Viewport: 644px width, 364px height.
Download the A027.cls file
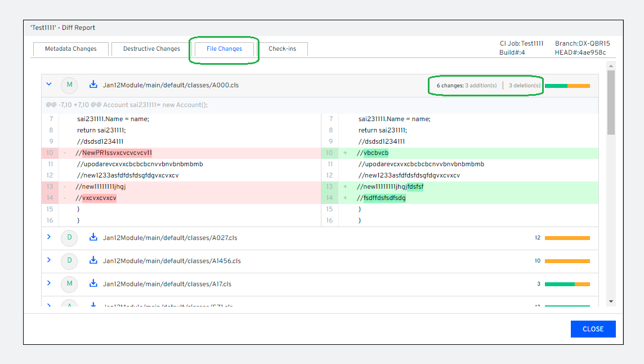[93, 238]
